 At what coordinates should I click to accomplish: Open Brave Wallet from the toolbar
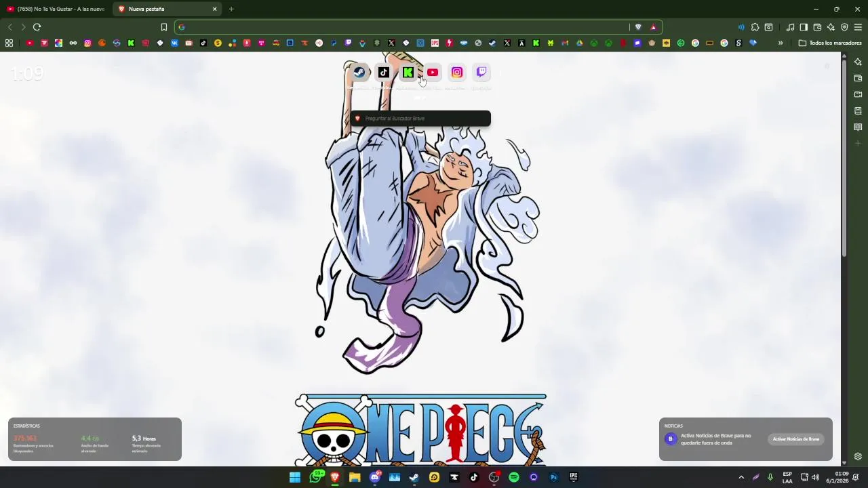817,27
